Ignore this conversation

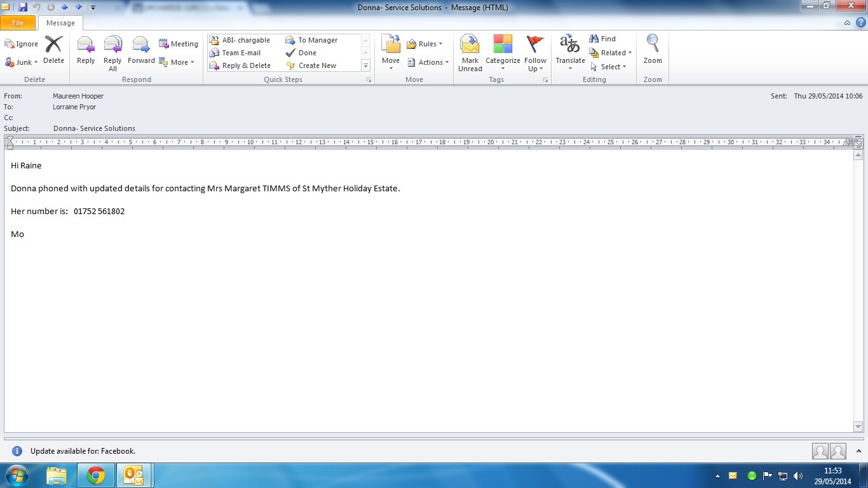pos(22,44)
